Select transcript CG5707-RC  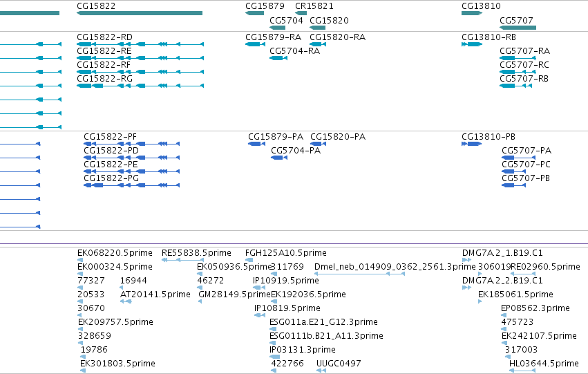[x=518, y=72]
